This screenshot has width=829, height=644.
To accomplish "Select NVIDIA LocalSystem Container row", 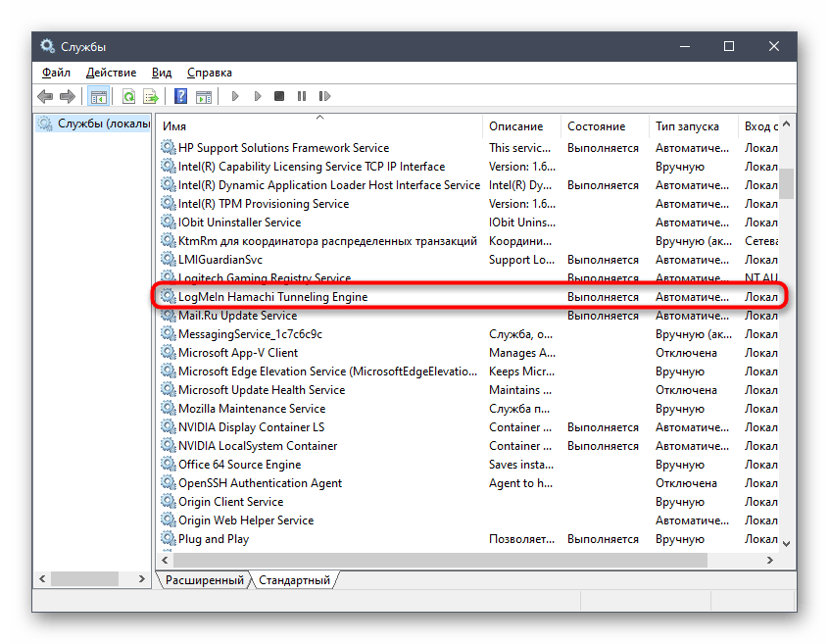I will 468,446.
